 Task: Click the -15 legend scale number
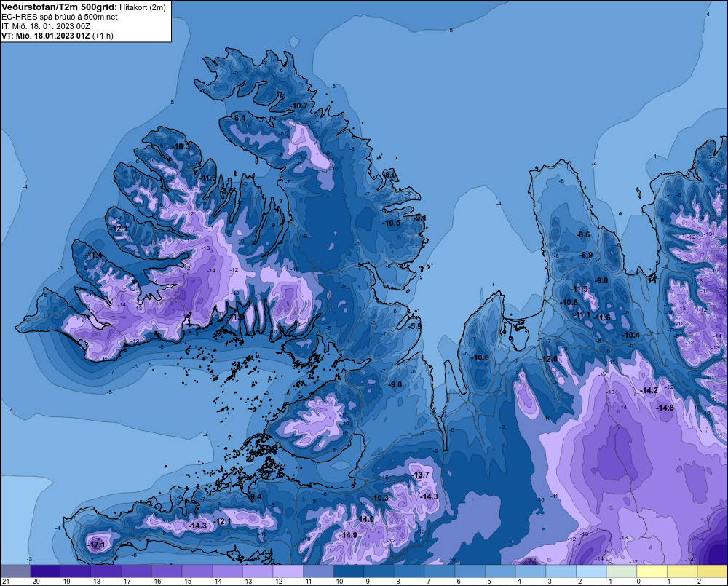click(186, 582)
